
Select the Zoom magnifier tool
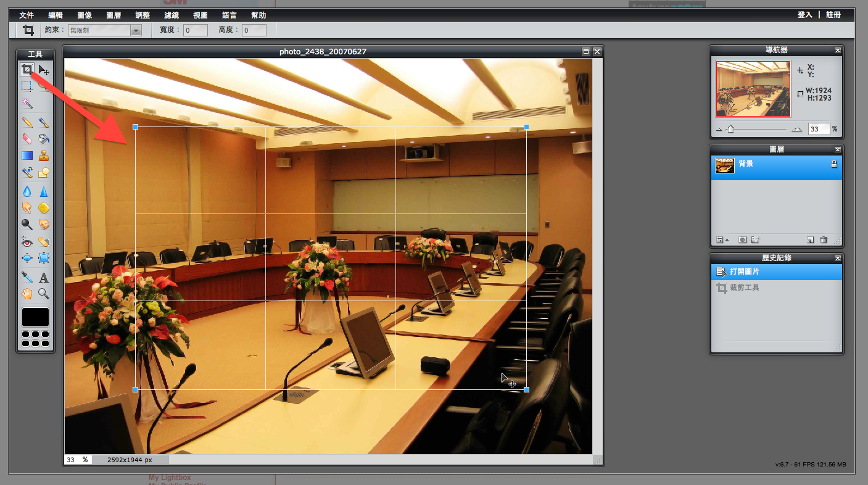click(44, 294)
